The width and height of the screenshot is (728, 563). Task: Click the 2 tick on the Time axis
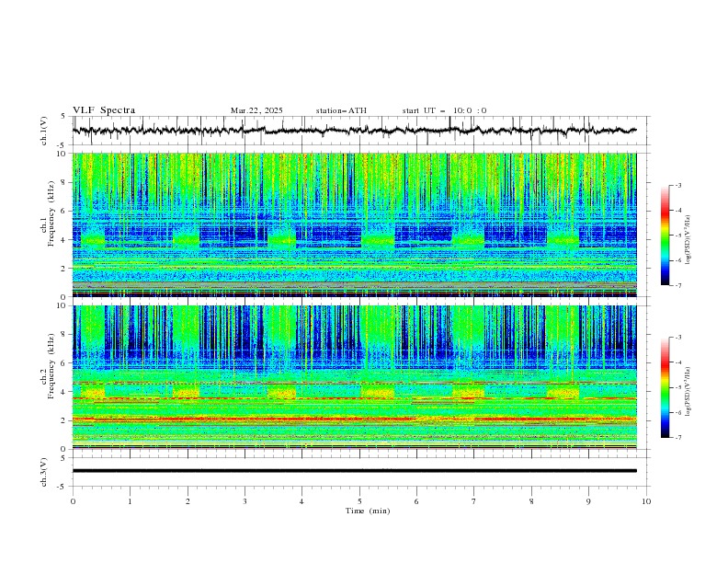(x=188, y=501)
